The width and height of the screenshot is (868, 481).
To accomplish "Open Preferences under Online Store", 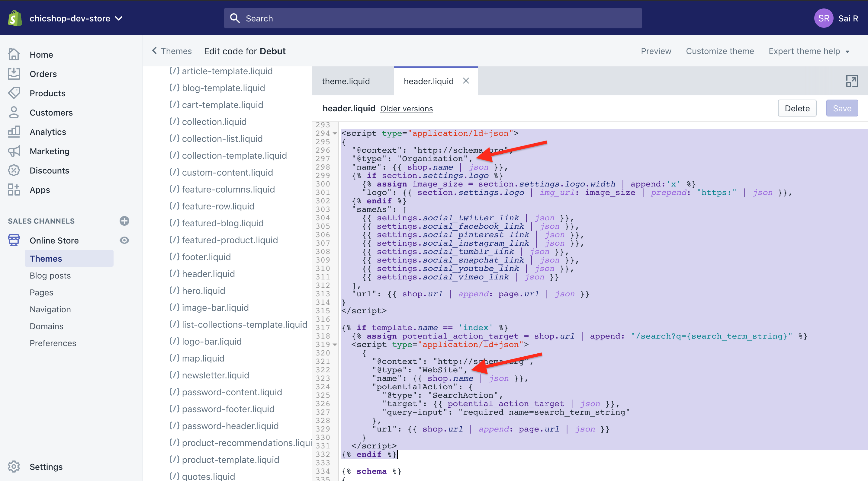I will (53, 343).
